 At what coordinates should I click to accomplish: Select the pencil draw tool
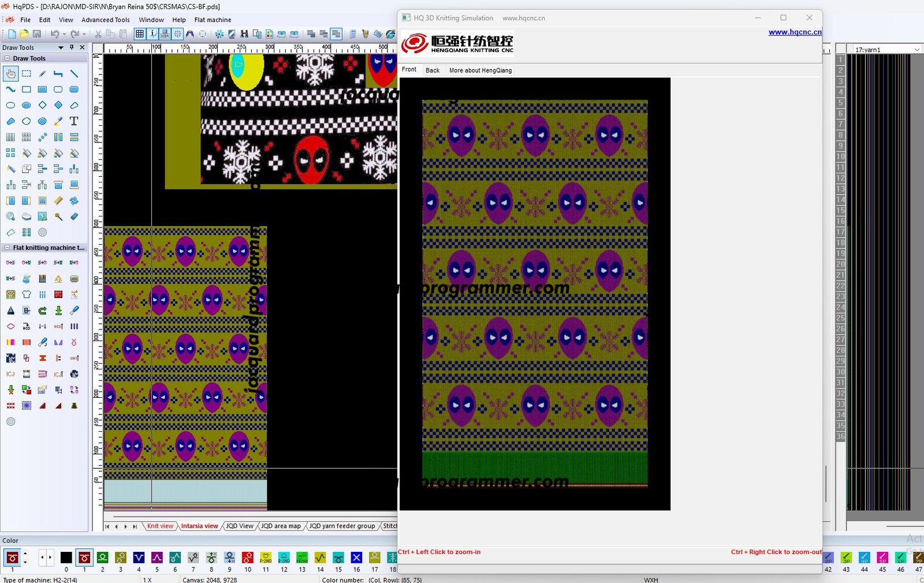[x=42, y=74]
